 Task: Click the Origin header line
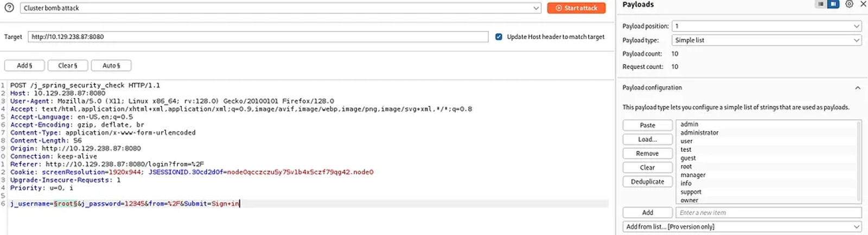click(75, 148)
